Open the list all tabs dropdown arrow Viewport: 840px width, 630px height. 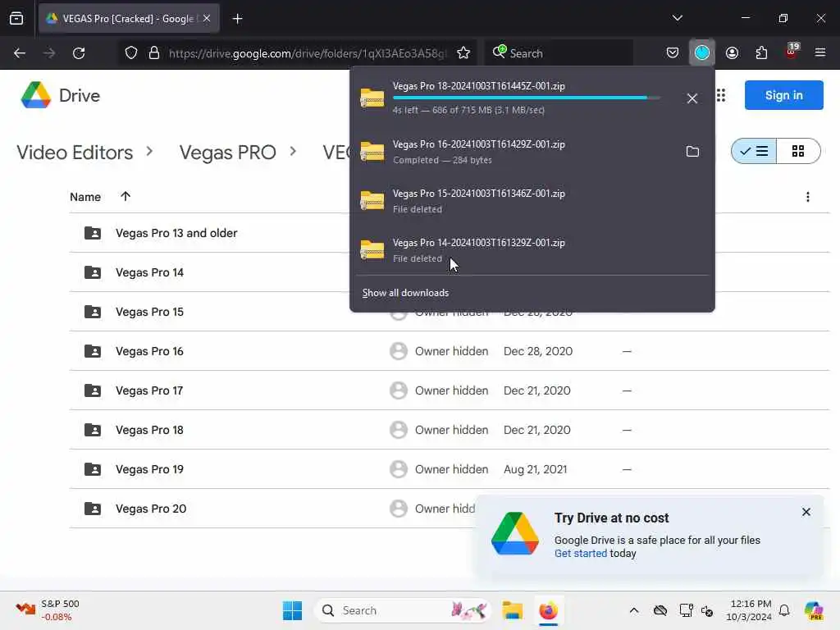point(677,18)
